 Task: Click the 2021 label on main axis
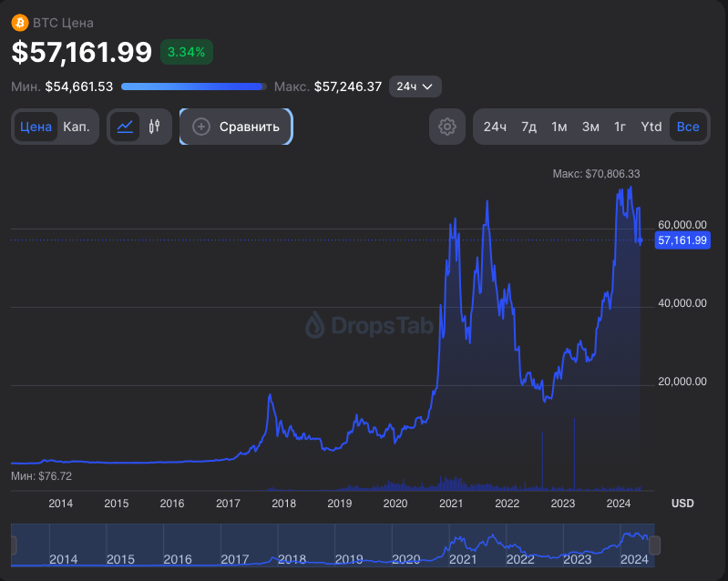pos(451,504)
